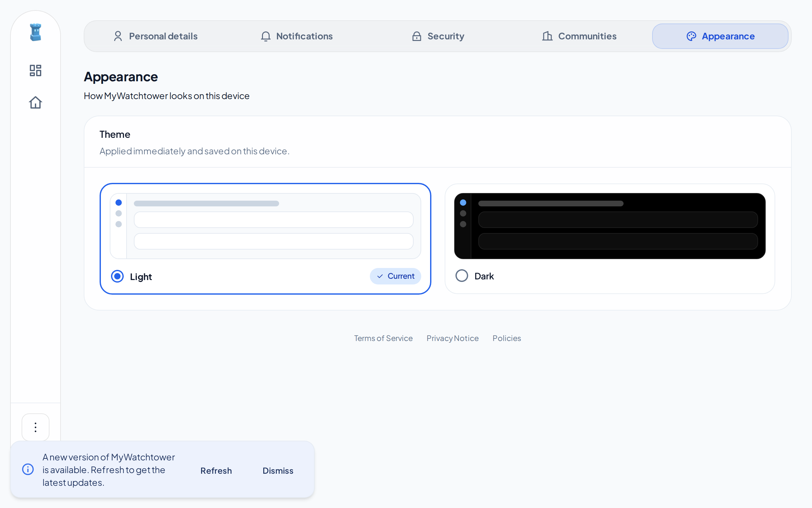Click 'How MyWatchtower looks on this device' subtitle
Screen dimensions: 812x508
click(x=167, y=96)
